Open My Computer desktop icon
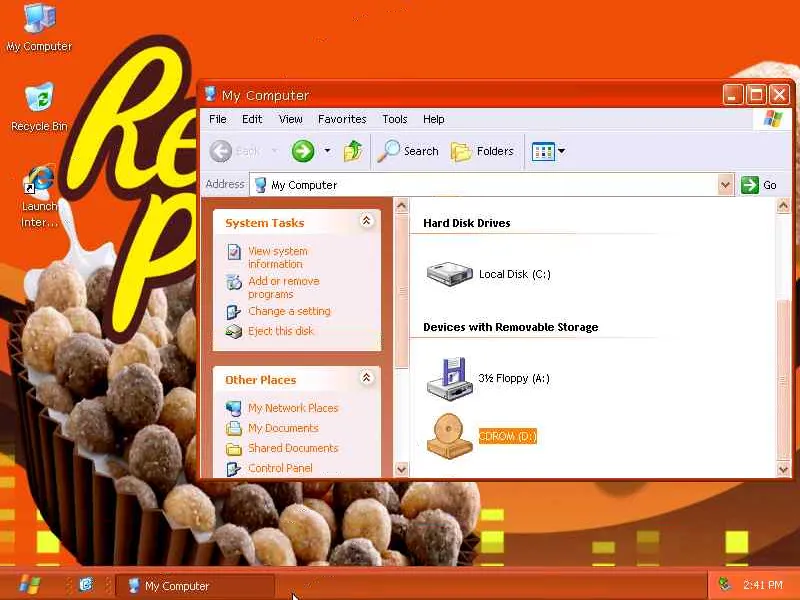This screenshot has width=800, height=600. pyautogui.click(x=39, y=28)
